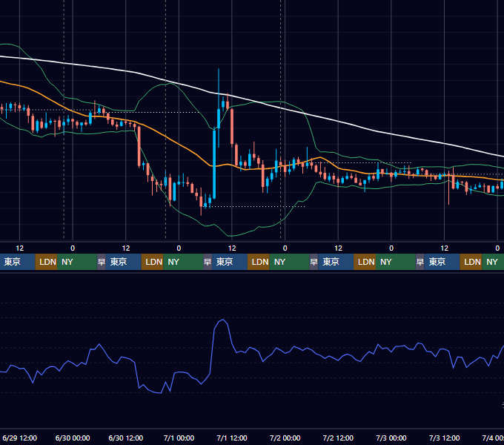The image size is (504, 445).
Task: Click the 6/29 12:00 date label
Action: [x=19, y=438]
